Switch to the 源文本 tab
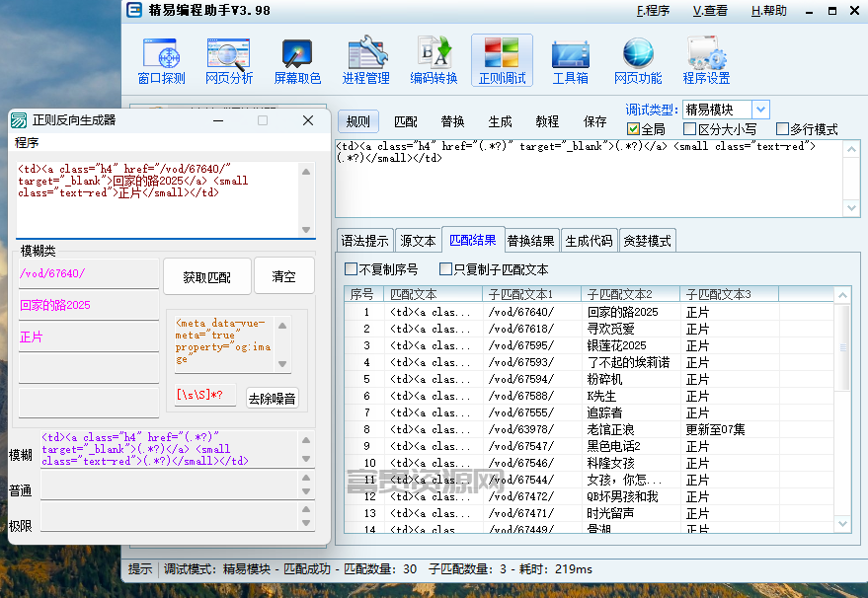Image resolution: width=868 pixels, height=598 pixels. (x=418, y=241)
